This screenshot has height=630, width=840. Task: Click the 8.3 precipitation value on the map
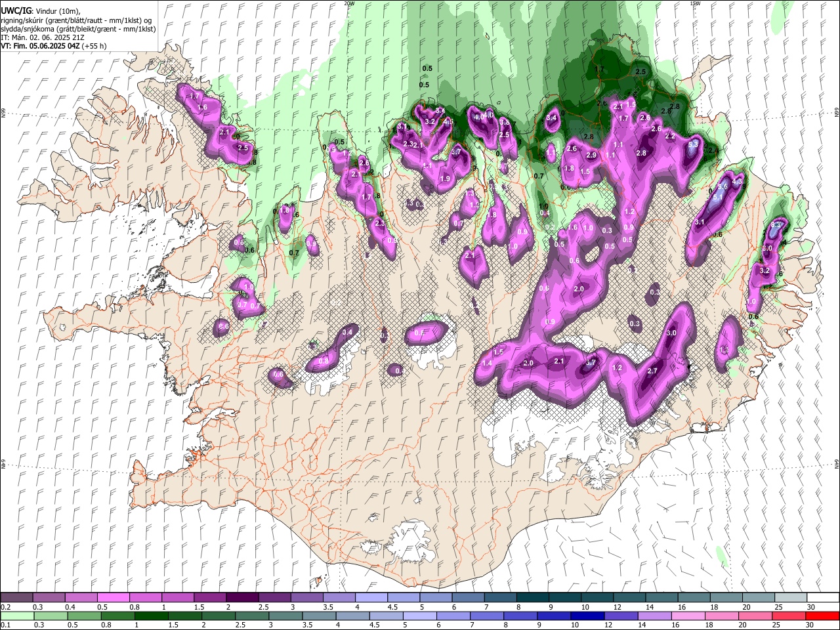(777, 225)
